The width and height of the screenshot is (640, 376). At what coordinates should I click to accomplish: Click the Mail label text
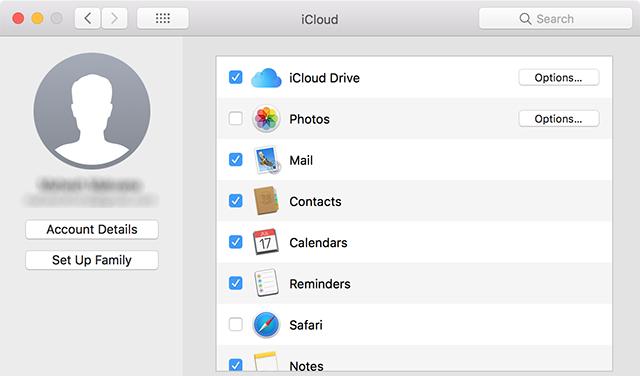301,160
